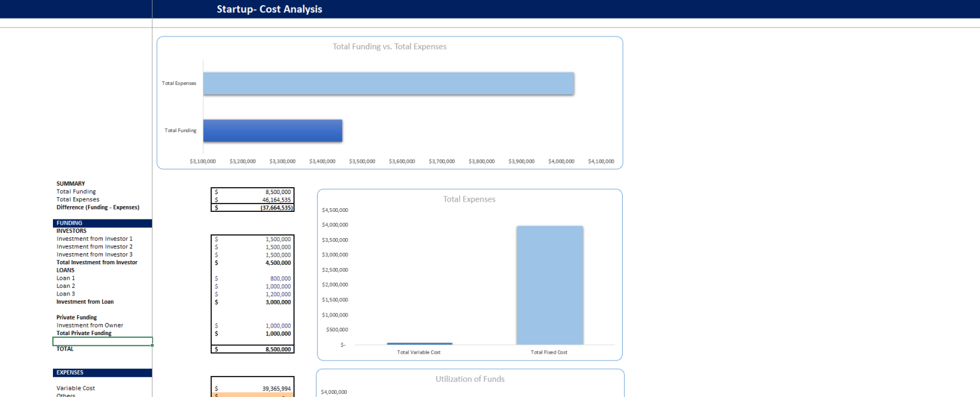
Task: Click the dark FUNDING section header
Action: pos(101,223)
